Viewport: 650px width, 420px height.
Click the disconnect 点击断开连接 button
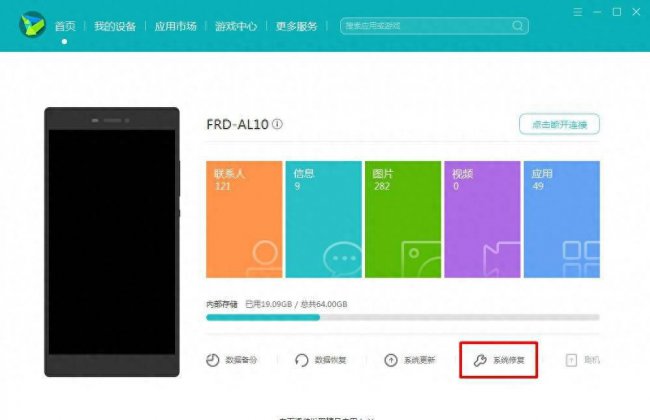point(559,124)
